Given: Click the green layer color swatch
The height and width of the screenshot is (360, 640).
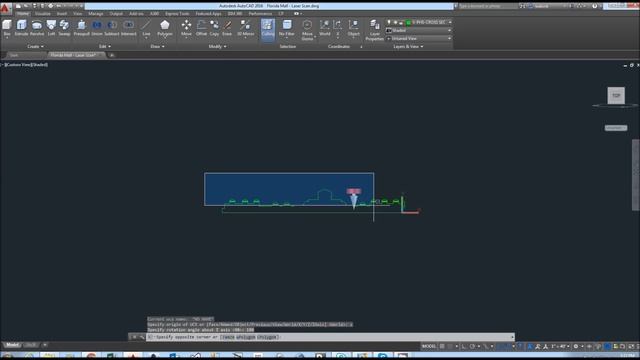Looking at the screenshot, I should click(408, 22).
